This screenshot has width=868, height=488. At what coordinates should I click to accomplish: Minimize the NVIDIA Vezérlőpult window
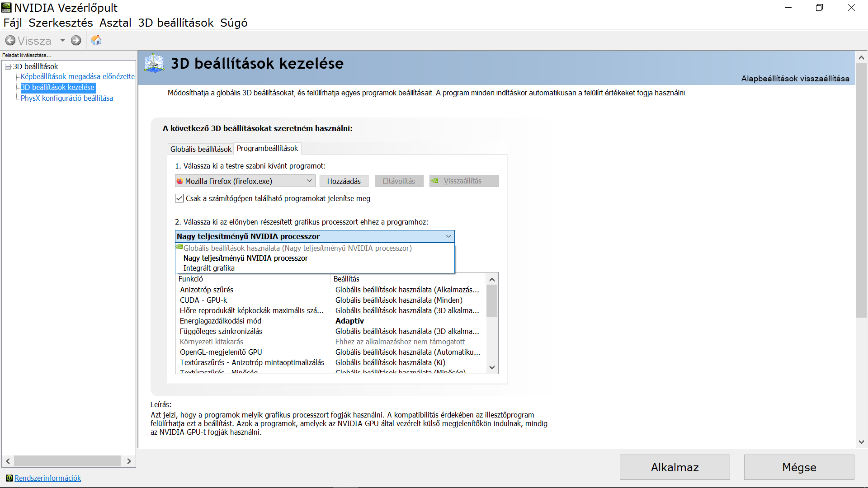pyautogui.click(x=788, y=8)
